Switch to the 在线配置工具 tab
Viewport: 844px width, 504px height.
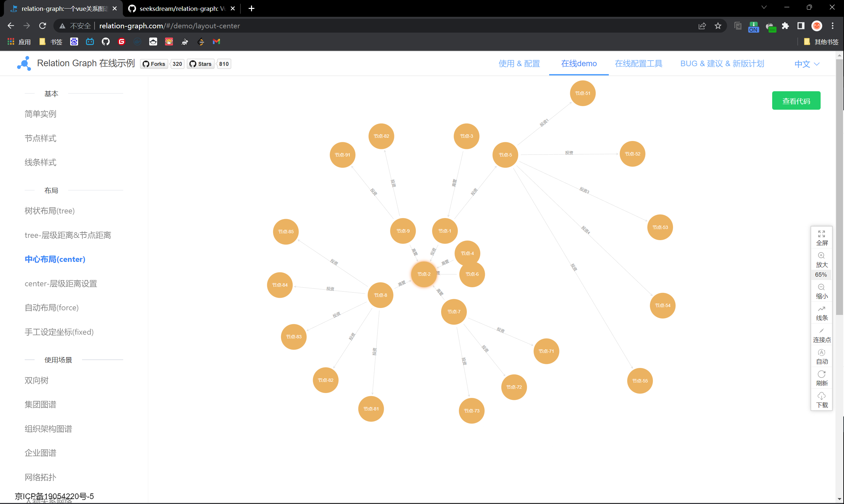click(x=638, y=64)
